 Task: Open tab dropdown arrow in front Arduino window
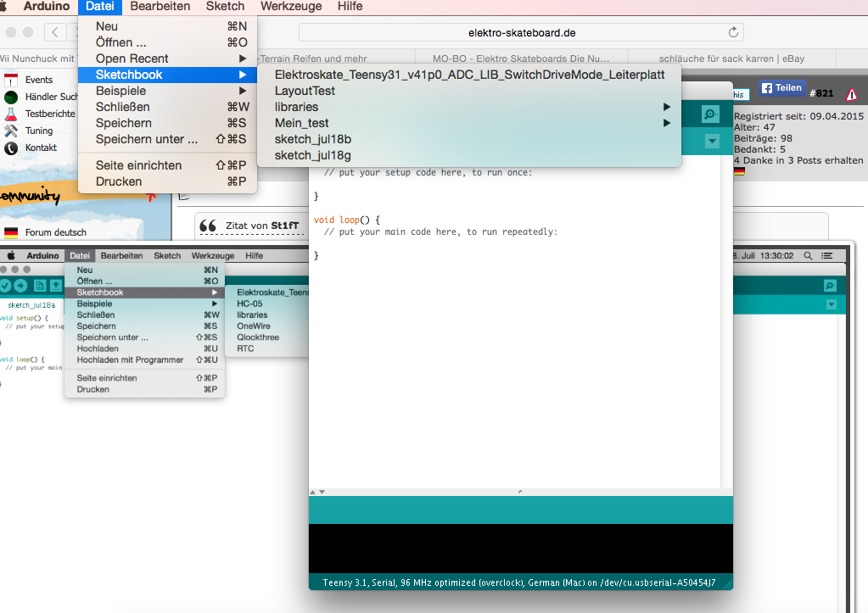click(x=713, y=142)
